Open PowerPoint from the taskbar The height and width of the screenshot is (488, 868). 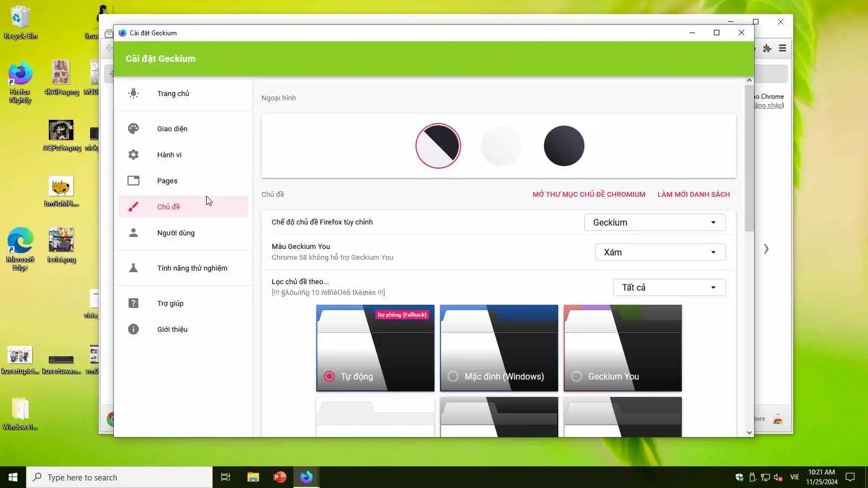[280, 477]
